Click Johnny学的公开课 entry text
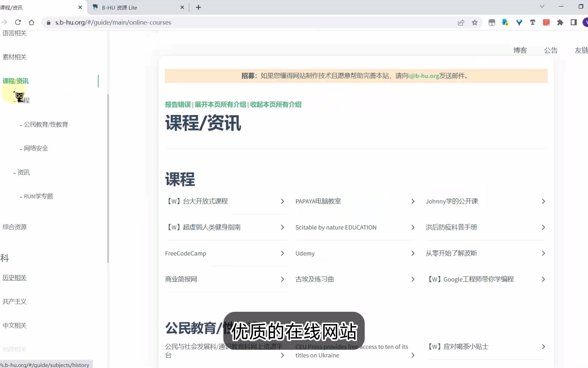 pyautogui.click(x=452, y=201)
